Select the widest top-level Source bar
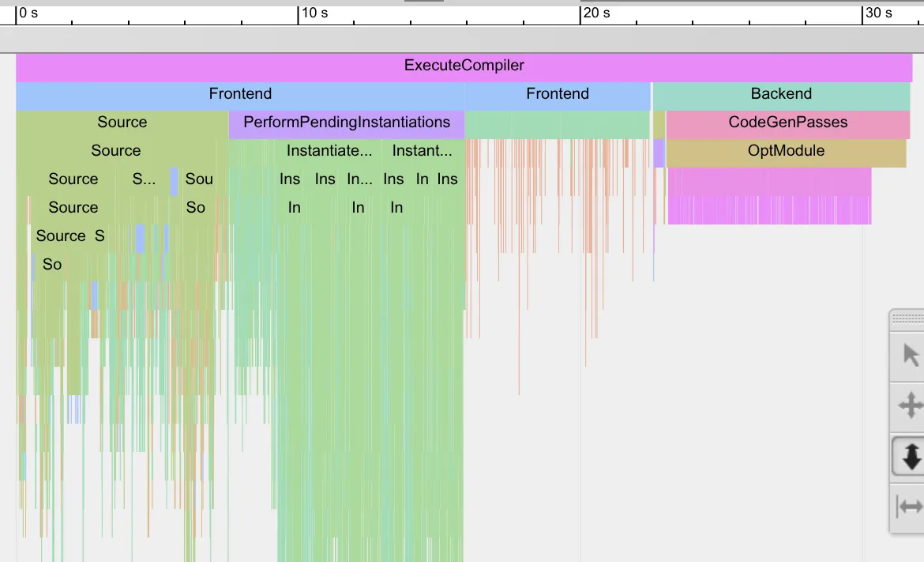Viewport: 924px width, 562px height. coord(122,122)
